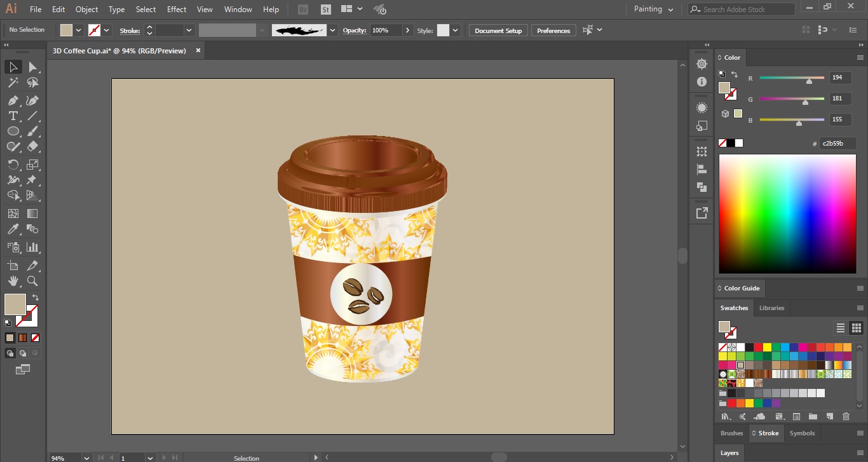Select the Hand tool

(13, 281)
